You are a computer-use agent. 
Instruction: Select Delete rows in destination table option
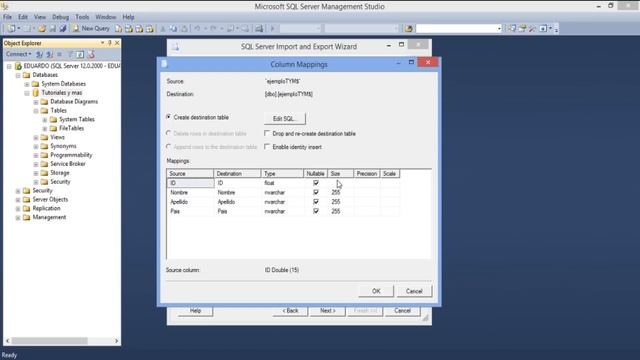pos(169,133)
